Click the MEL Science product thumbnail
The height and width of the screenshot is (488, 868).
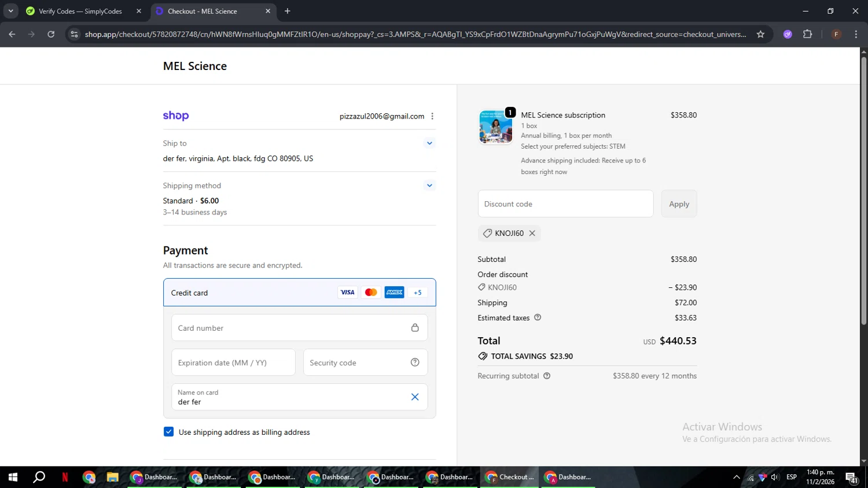pos(496,127)
